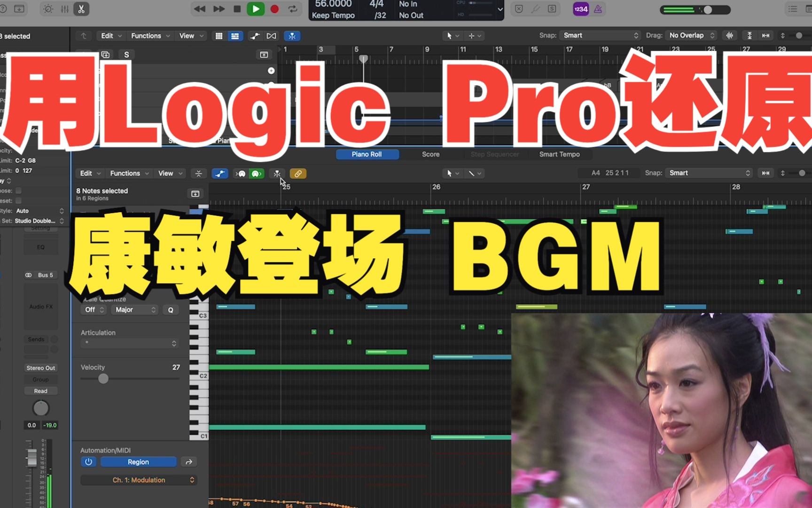Toggle the yellow Link button in the Piano Roll
812x508 pixels.
298,174
